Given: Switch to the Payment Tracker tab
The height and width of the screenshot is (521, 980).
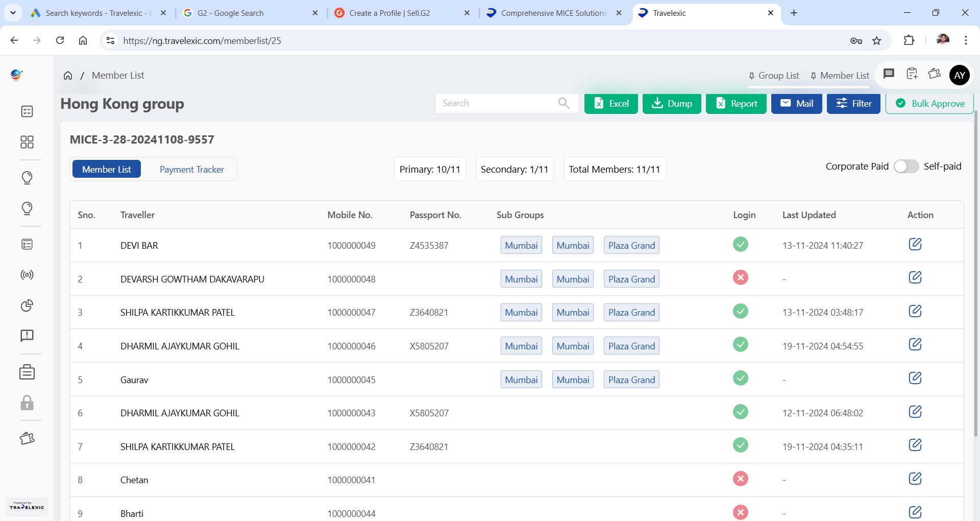Looking at the screenshot, I should coord(191,170).
